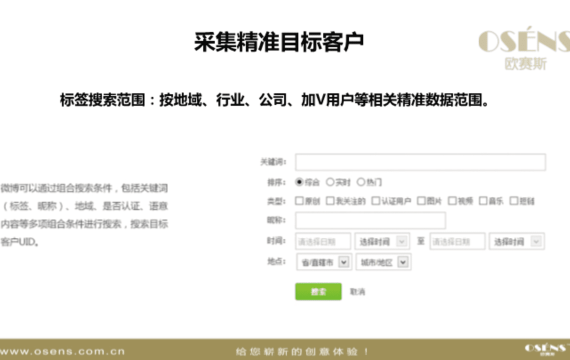Viewport: 570px width, 360px height.
Task: Click the footer slogan 给您崭新的创意体验
Action: [x=302, y=352]
